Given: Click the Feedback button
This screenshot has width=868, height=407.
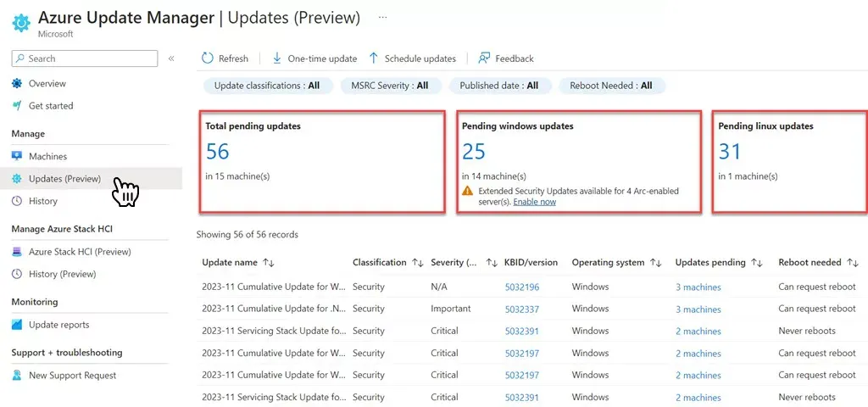Looking at the screenshot, I should 505,59.
